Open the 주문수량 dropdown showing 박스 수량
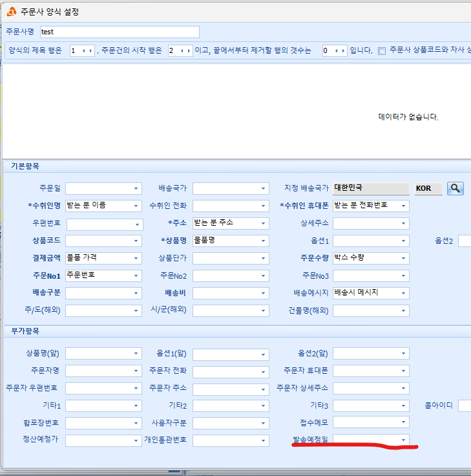Image resolution: width=471 pixels, height=476 pixels. click(x=403, y=258)
